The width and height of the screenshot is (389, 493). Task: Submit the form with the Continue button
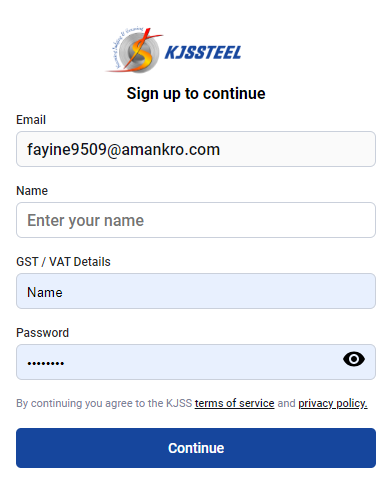(x=196, y=448)
